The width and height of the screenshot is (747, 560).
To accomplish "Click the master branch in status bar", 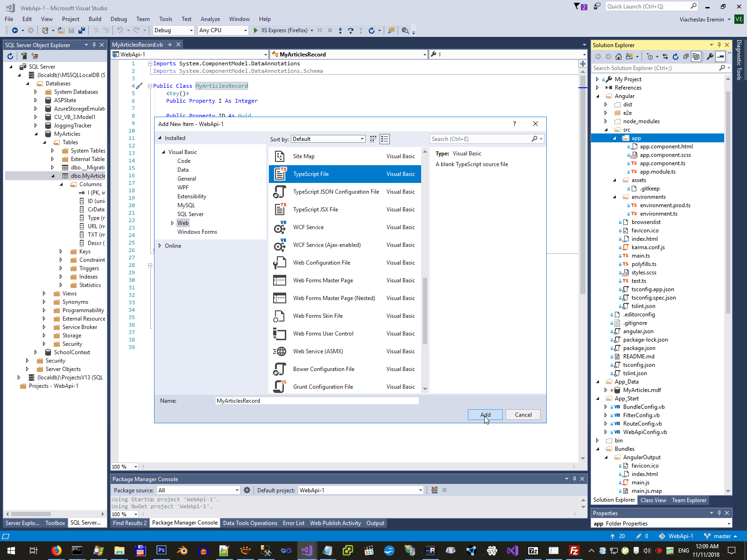I will click(x=721, y=536).
